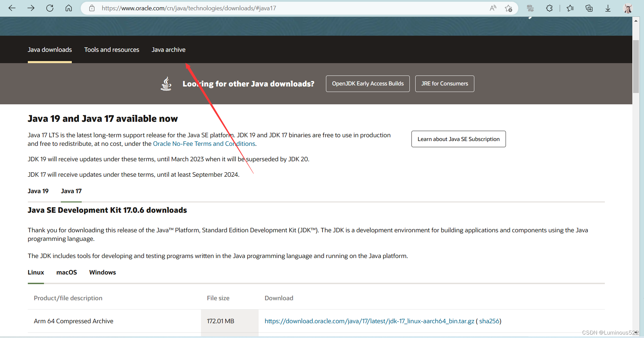Open OpenJDK Early Access Builds
Screen dimensions: 644x338
[x=368, y=84]
